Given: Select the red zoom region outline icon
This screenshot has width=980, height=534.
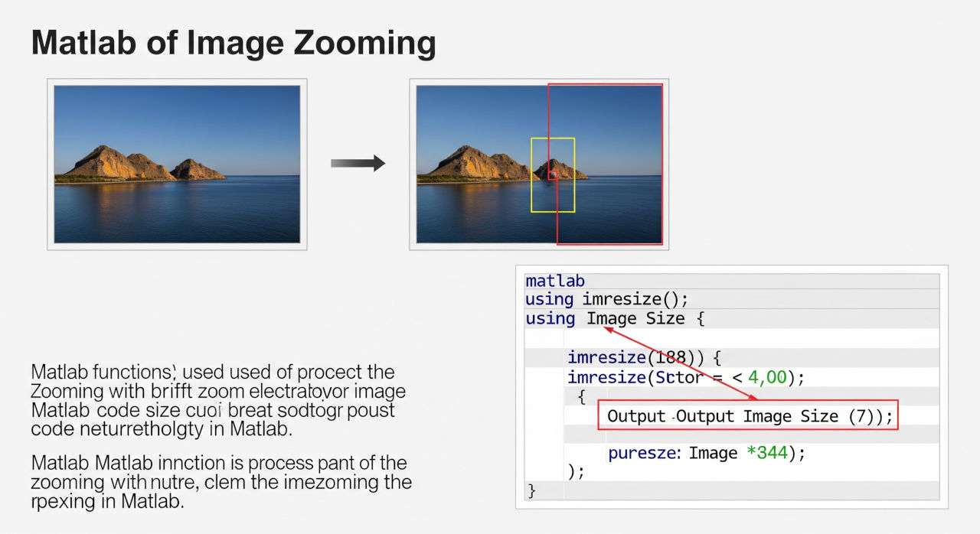Looking at the screenshot, I should [605, 162].
